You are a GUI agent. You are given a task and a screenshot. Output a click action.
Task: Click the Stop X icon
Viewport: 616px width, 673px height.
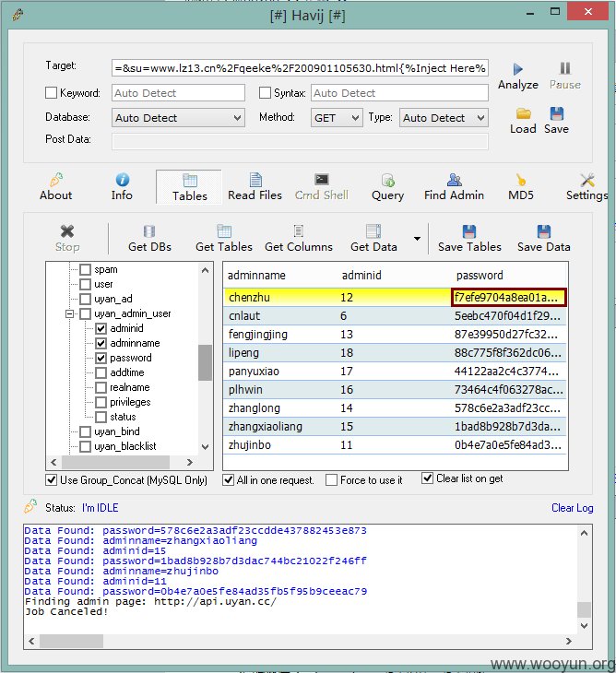[x=67, y=231]
